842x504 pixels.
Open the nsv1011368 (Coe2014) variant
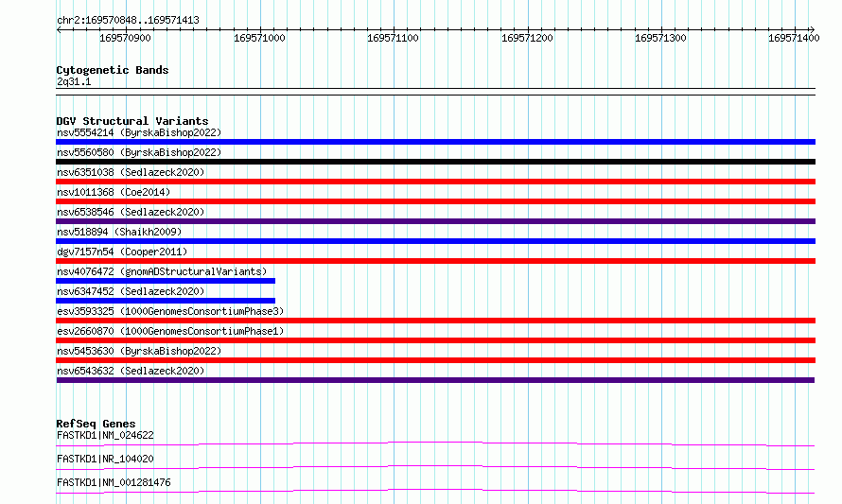[x=114, y=192]
